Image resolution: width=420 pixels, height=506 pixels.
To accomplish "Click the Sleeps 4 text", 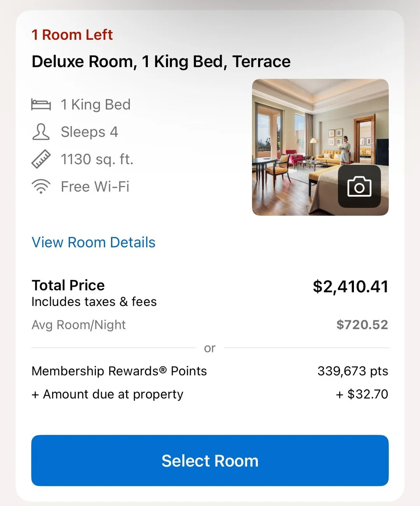I will click(x=89, y=132).
